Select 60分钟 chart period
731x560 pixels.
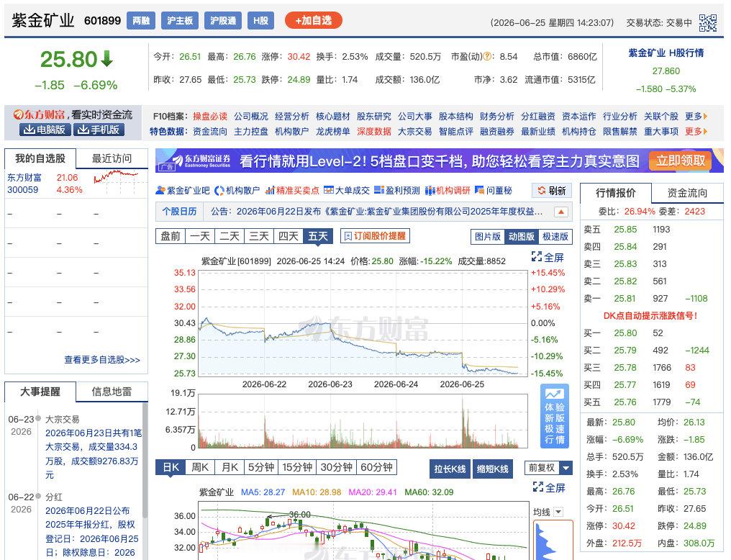(377, 467)
